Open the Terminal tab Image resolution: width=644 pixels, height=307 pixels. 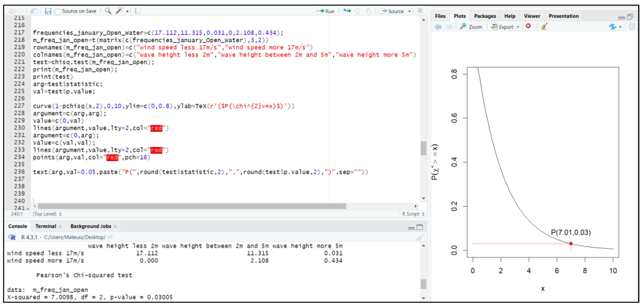point(46,226)
